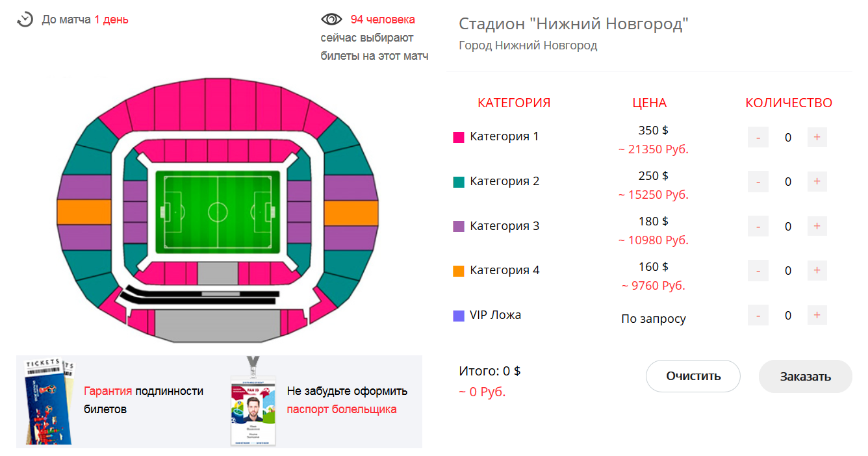
Task: Decrease Категория 3 ticket quantity
Action: point(758,226)
